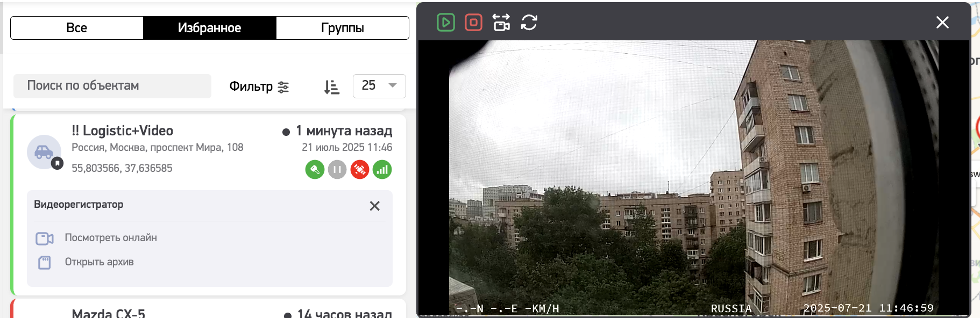
Task: Stop the stream with red stop icon
Action: [x=473, y=23]
